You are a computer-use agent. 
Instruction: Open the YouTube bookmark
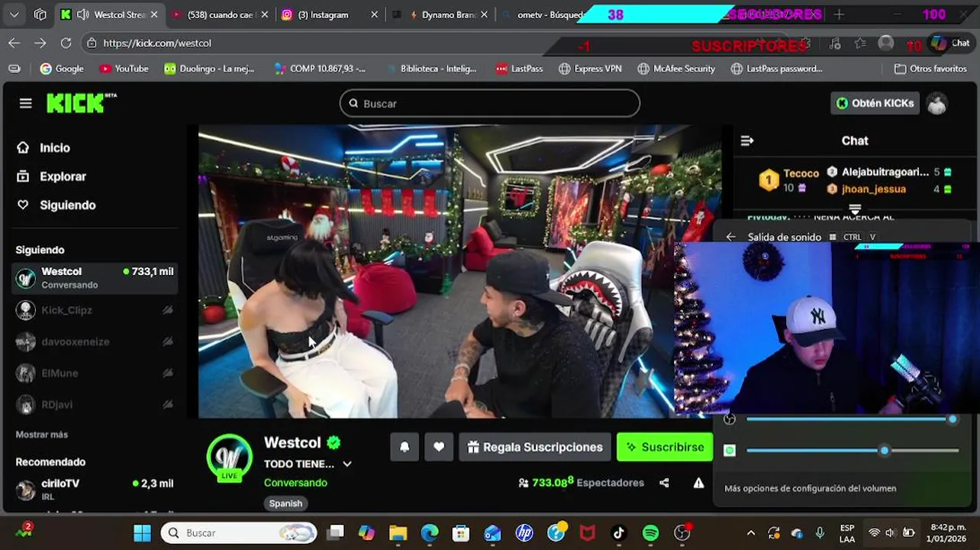(x=124, y=69)
